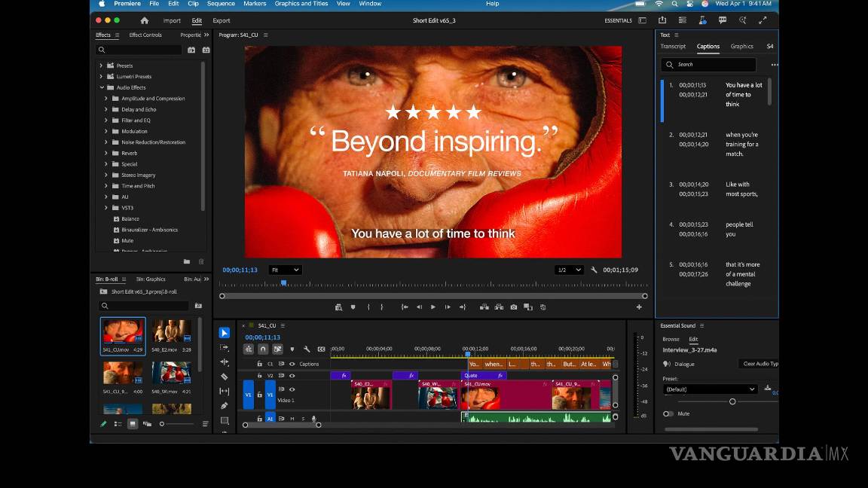The width and height of the screenshot is (868, 488).
Task: Click the Import workspace button
Action: (x=172, y=21)
